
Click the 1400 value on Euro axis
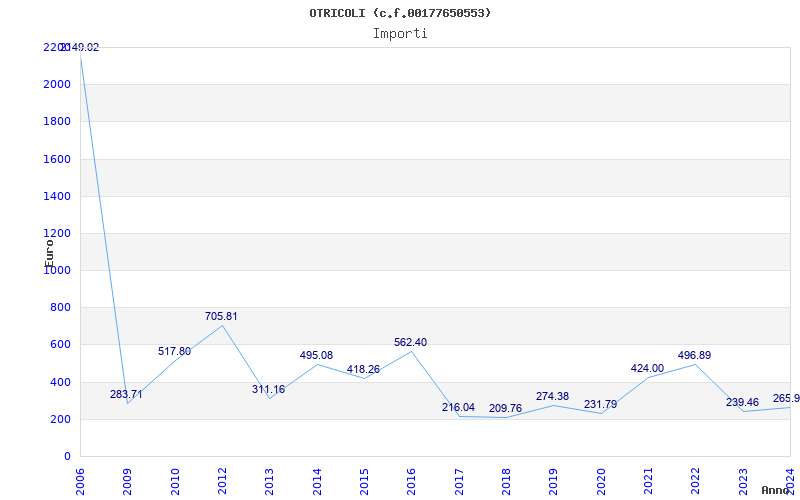pyautogui.click(x=57, y=196)
